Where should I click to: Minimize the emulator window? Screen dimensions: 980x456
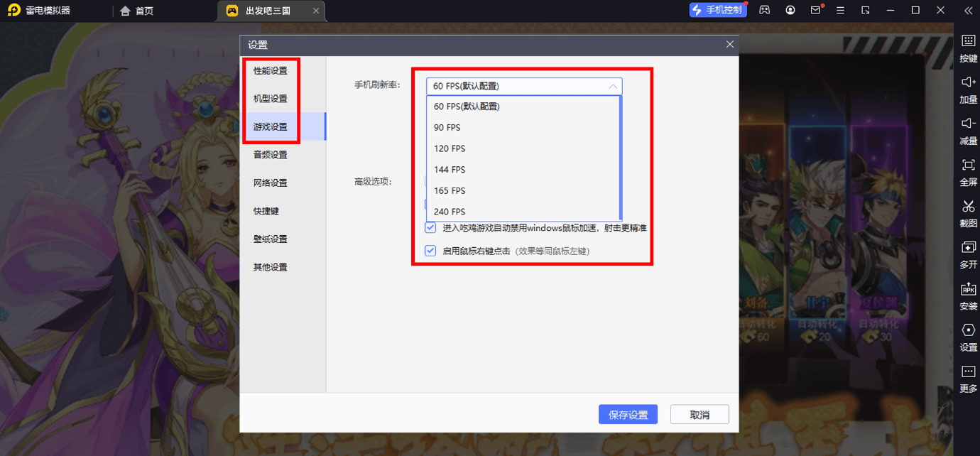coord(892,11)
